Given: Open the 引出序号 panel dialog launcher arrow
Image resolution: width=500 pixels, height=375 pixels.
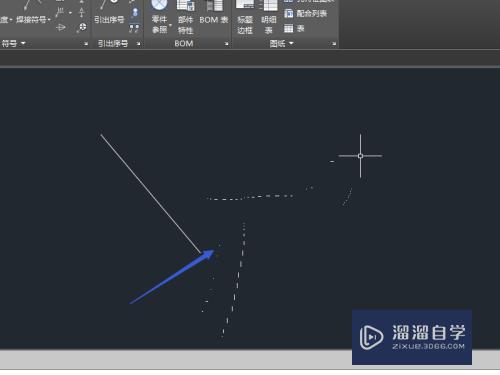Looking at the screenshot, I should pyautogui.click(x=138, y=44).
